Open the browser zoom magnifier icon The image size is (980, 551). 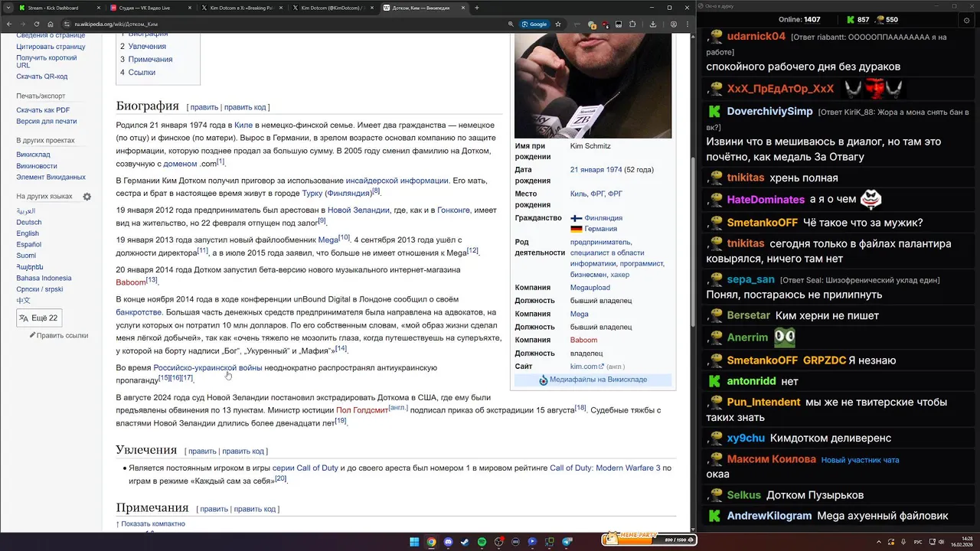pyautogui.click(x=511, y=24)
